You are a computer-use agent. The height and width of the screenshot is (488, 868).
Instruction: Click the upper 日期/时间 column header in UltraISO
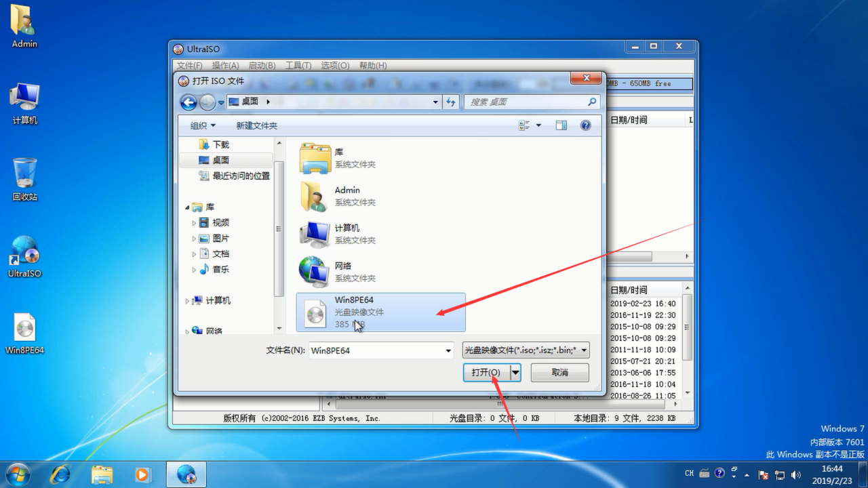[629, 120]
